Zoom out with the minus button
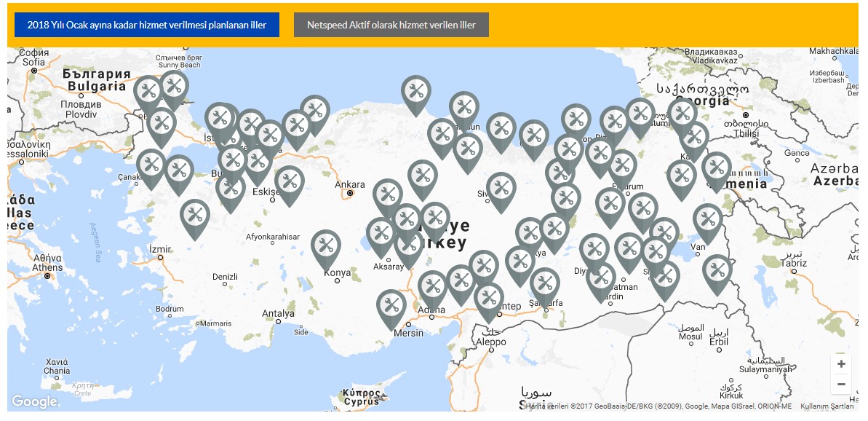 pyautogui.click(x=841, y=384)
